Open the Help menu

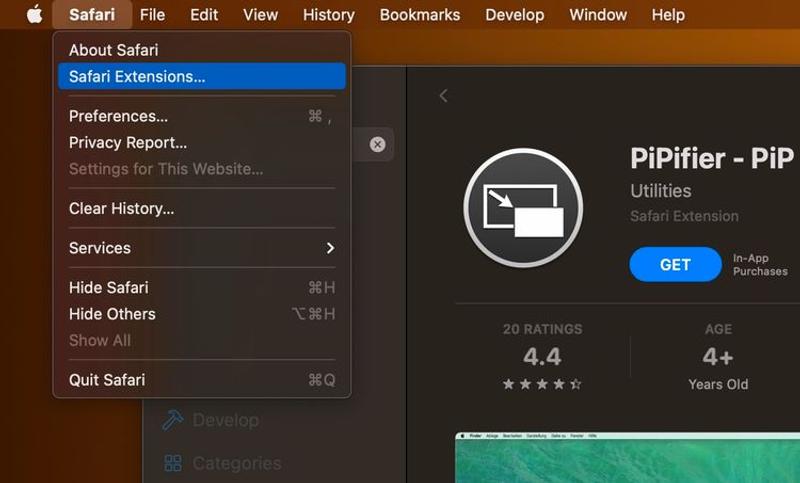668,15
